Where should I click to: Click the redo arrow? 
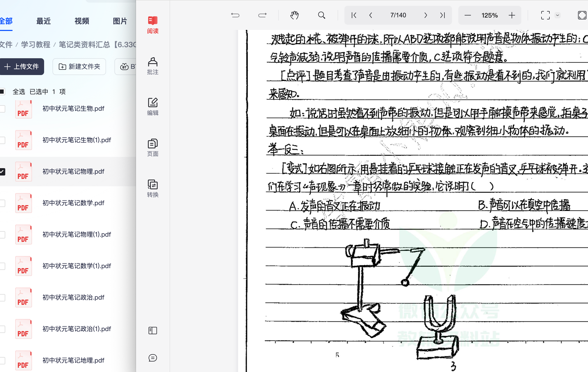pyautogui.click(x=262, y=15)
